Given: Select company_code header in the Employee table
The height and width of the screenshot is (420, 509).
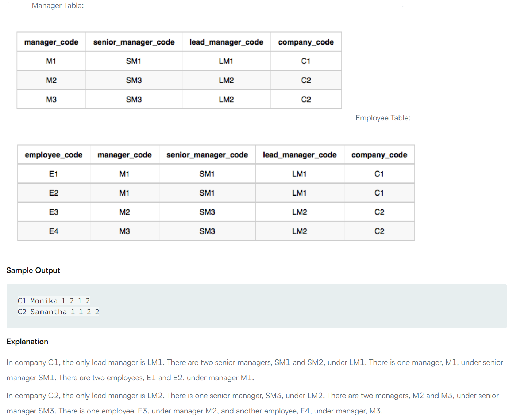Looking at the screenshot, I should [x=379, y=155].
